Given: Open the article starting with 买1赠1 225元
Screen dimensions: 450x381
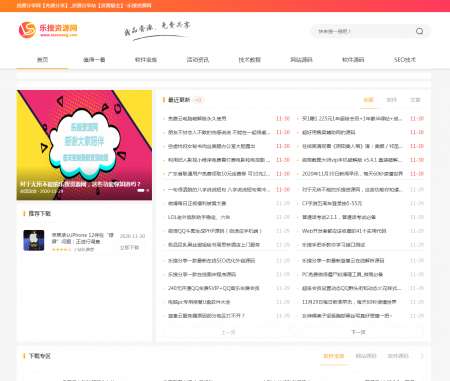Looking at the screenshot, I should [352, 118].
